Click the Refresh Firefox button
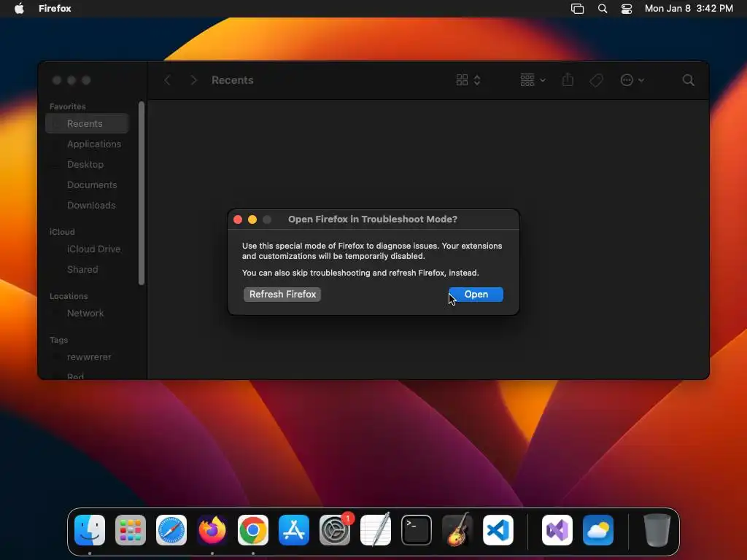Image resolution: width=747 pixels, height=560 pixels. (x=282, y=295)
